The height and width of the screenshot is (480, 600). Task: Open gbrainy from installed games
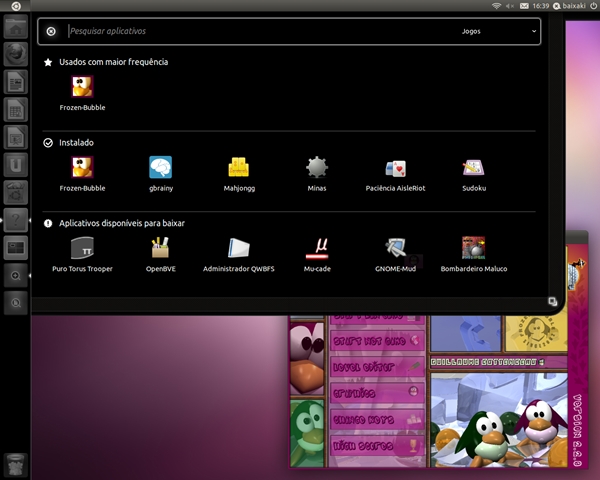coord(160,168)
